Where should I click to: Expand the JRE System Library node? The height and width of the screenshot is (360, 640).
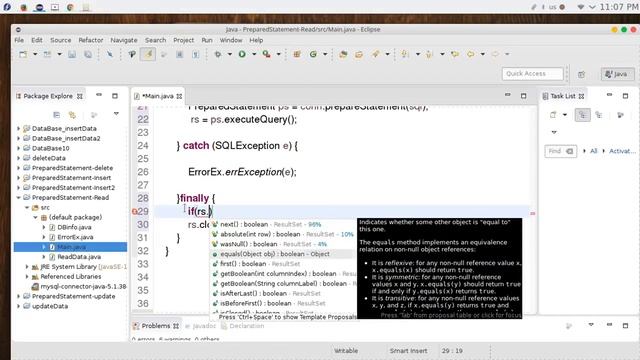[27, 267]
